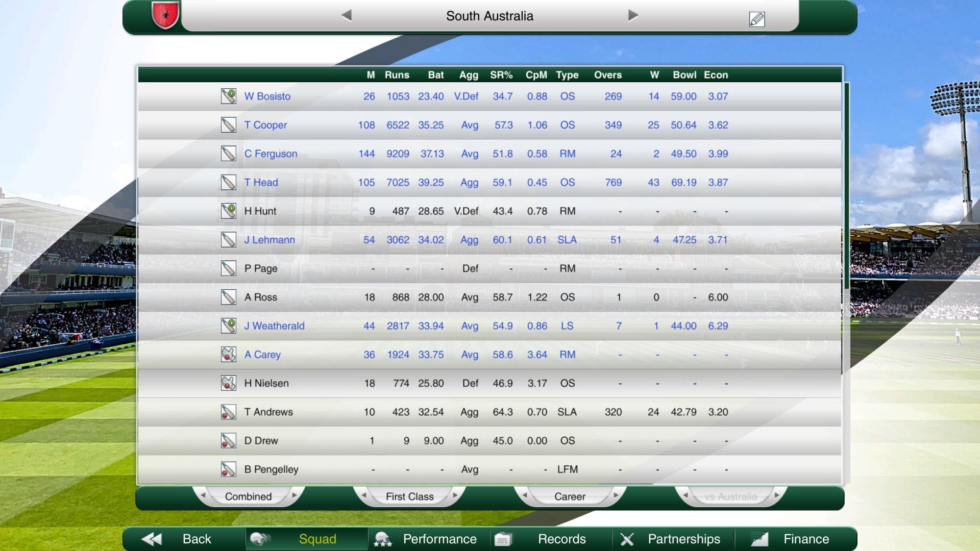Screen dimensions: 980x551
Task: Click W Bosisto's batting role icon
Action: [x=228, y=96]
